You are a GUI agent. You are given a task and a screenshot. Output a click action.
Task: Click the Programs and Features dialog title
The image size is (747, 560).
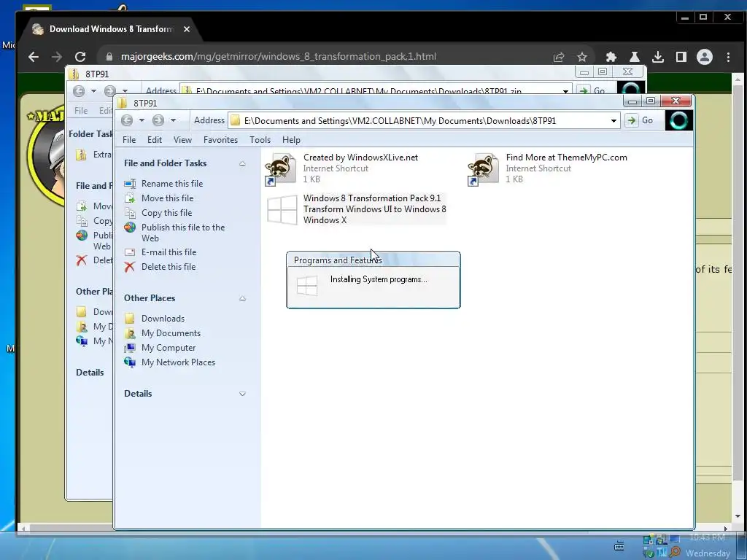pos(338,260)
